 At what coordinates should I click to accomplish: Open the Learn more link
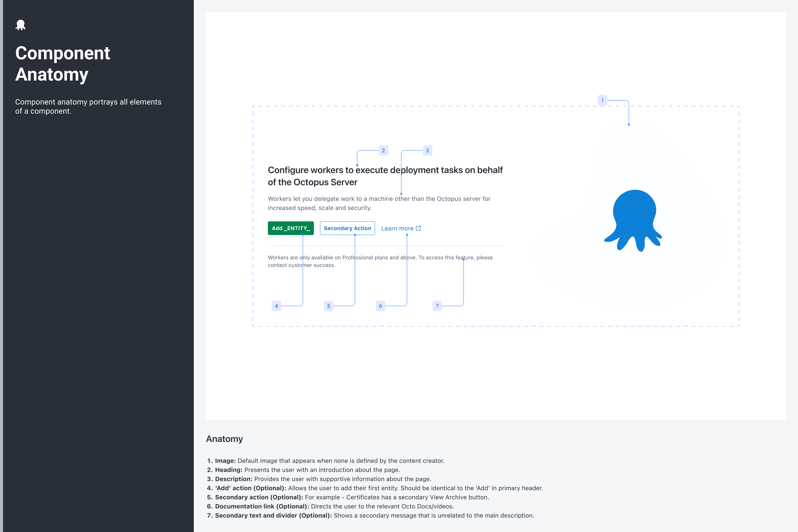(397, 229)
